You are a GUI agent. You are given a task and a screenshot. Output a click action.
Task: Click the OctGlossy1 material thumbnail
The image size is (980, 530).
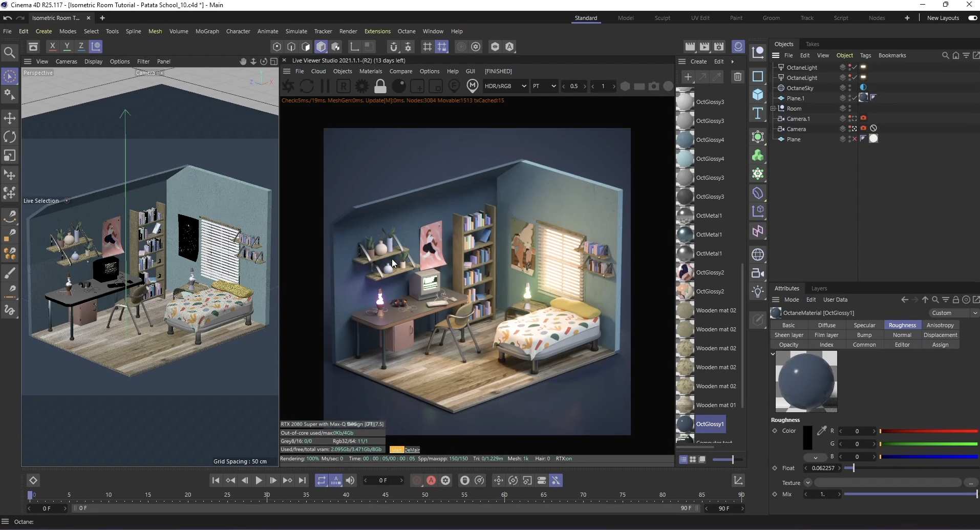[x=685, y=424]
